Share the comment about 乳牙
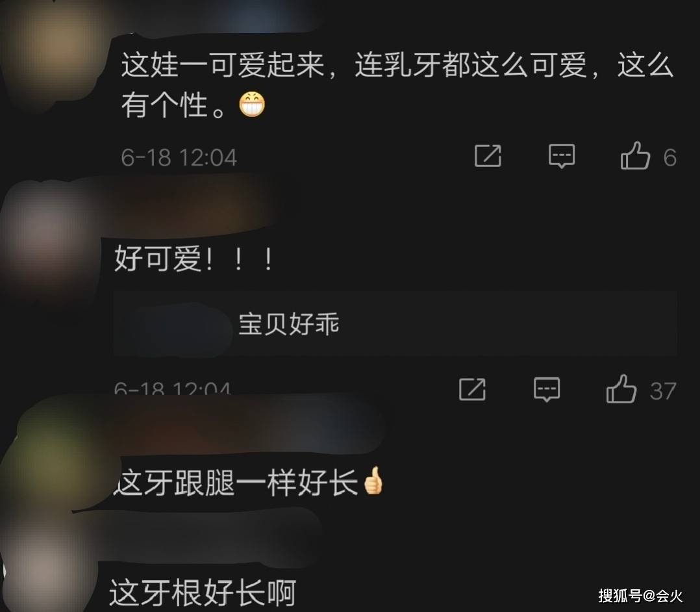 [488, 157]
